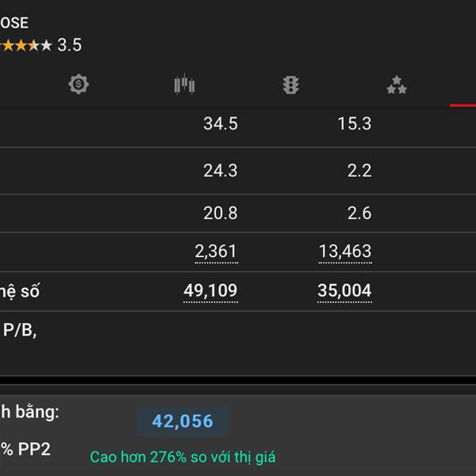Tap the underlined value 2,361
The image size is (476, 476).
(216, 251)
